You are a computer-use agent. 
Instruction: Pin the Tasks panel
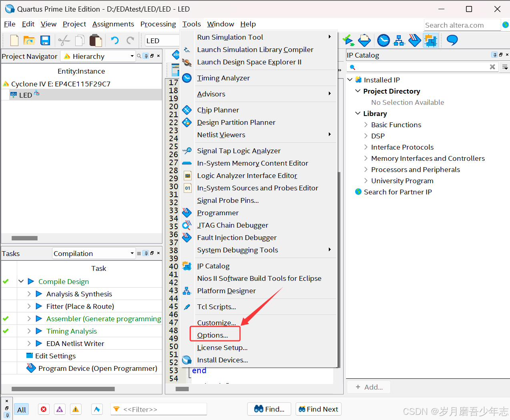(x=146, y=253)
